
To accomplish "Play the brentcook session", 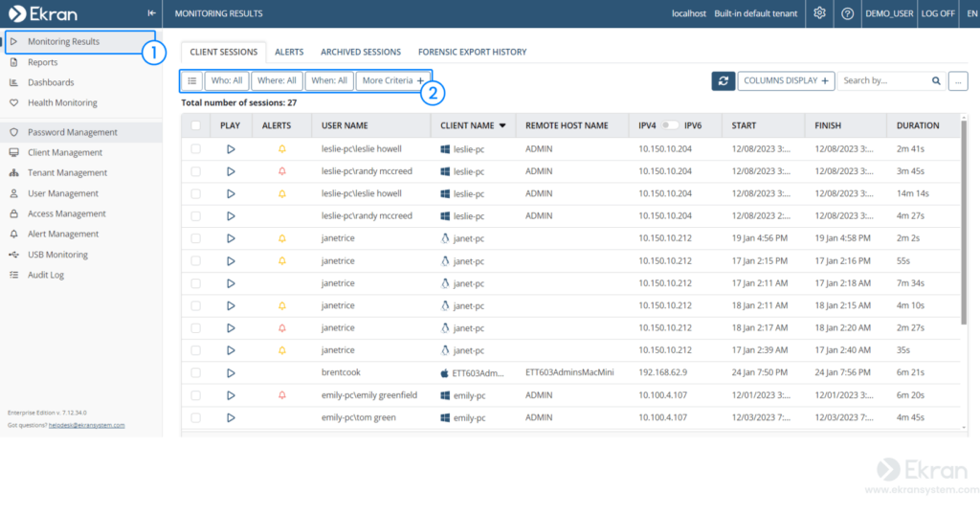I will (x=231, y=372).
